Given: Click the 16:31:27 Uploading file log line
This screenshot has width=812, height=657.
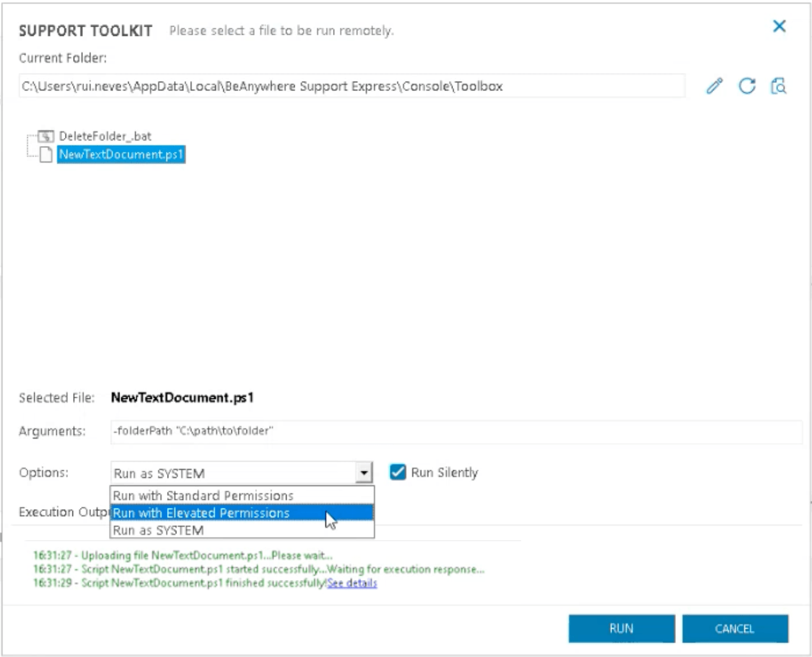Looking at the screenshot, I should (183, 556).
